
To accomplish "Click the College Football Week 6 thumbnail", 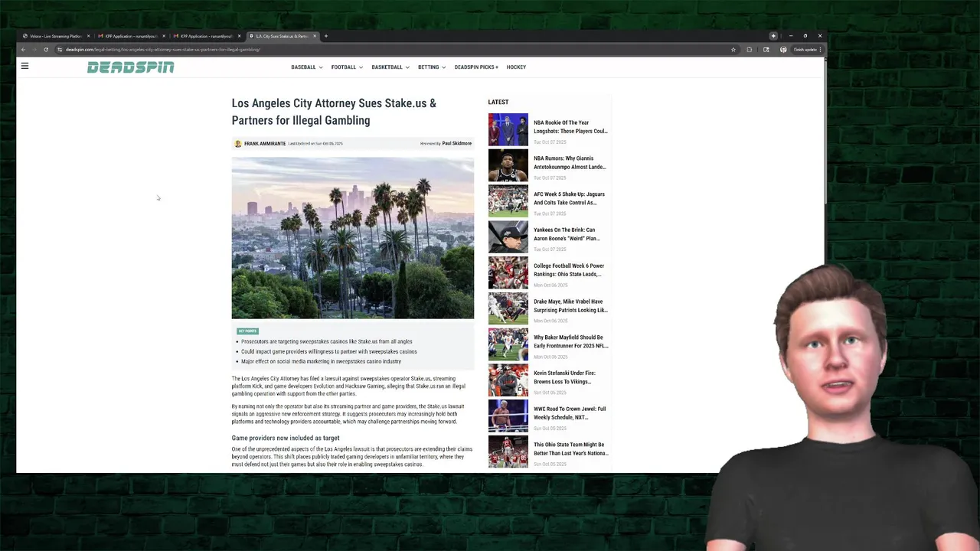I will point(508,272).
